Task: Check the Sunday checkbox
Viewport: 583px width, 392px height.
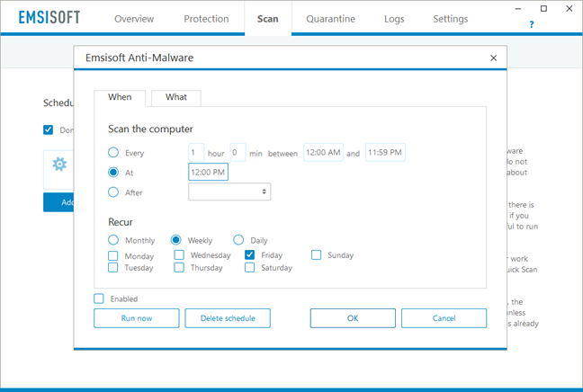Action: (317, 255)
